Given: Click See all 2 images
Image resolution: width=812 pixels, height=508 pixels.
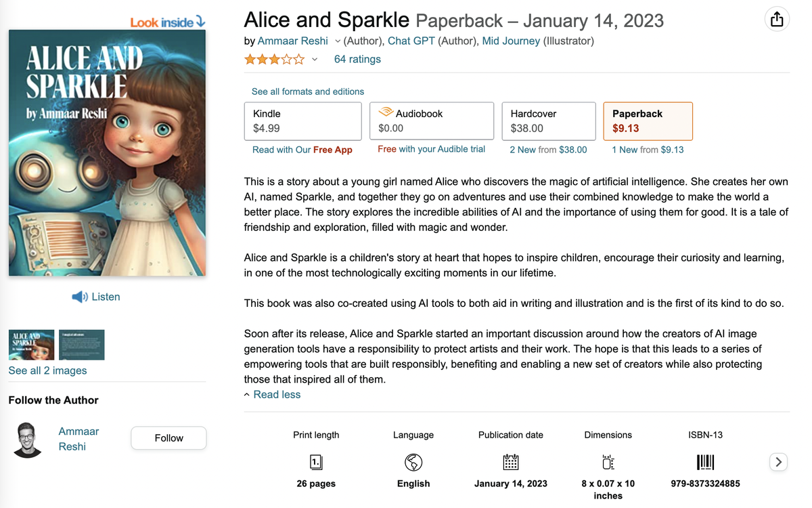Looking at the screenshot, I should pos(47,371).
